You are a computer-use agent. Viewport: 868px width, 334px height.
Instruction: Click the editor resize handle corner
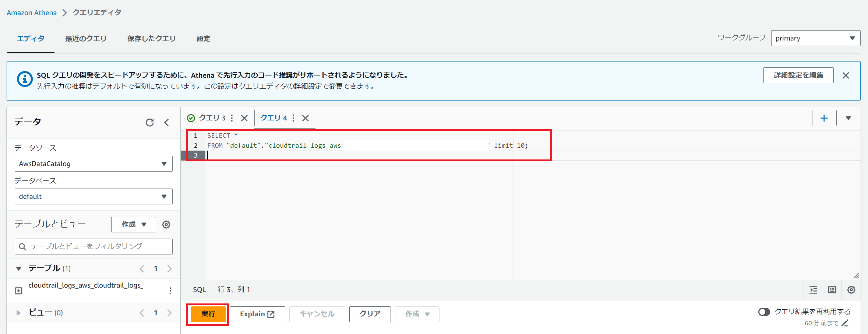856,275
